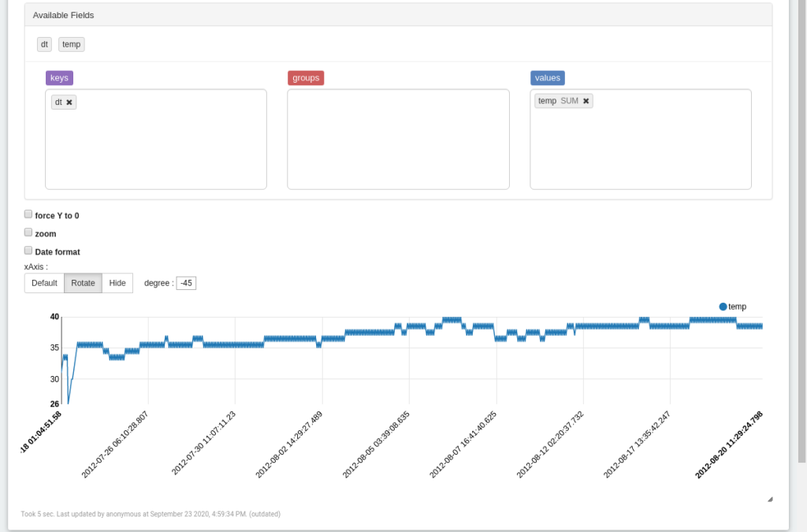Enable force Y to 0 checkbox
Image resolution: width=807 pixels, height=532 pixels.
tap(28, 214)
